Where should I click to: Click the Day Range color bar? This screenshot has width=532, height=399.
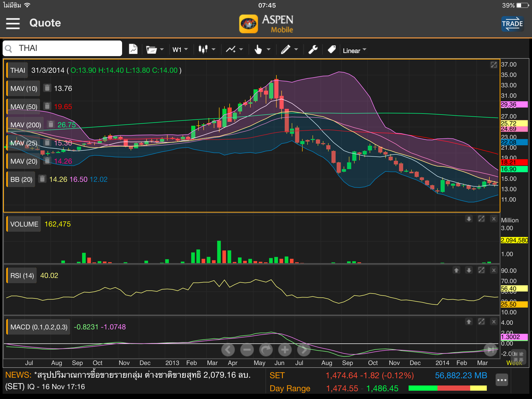click(x=448, y=388)
